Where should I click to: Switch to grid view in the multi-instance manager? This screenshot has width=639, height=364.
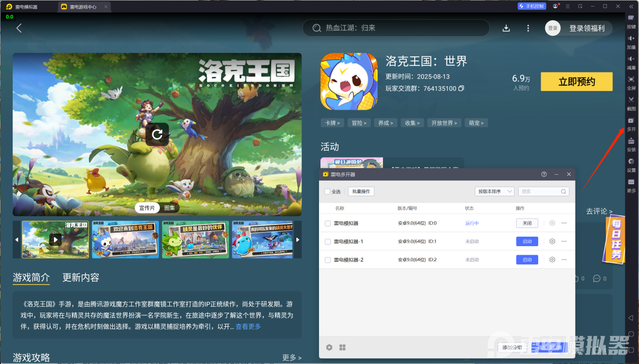(x=343, y=347)
